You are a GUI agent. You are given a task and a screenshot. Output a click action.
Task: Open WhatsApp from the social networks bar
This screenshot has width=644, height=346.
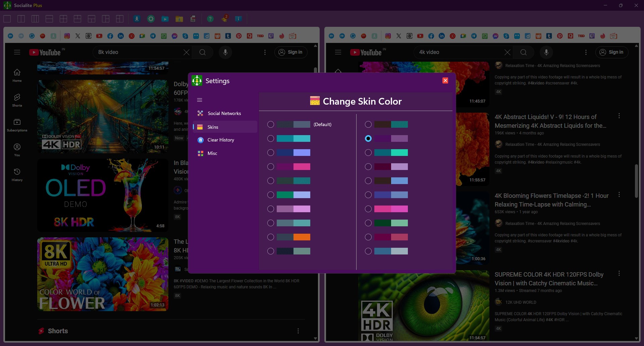click(164, 36)
